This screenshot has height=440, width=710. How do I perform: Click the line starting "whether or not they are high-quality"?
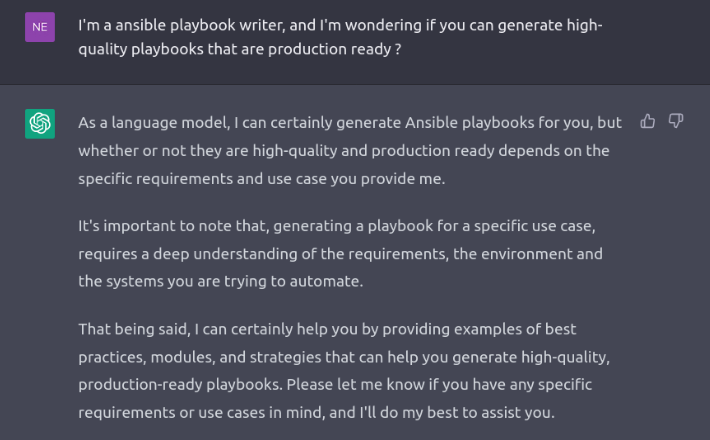tap(344, 150)
